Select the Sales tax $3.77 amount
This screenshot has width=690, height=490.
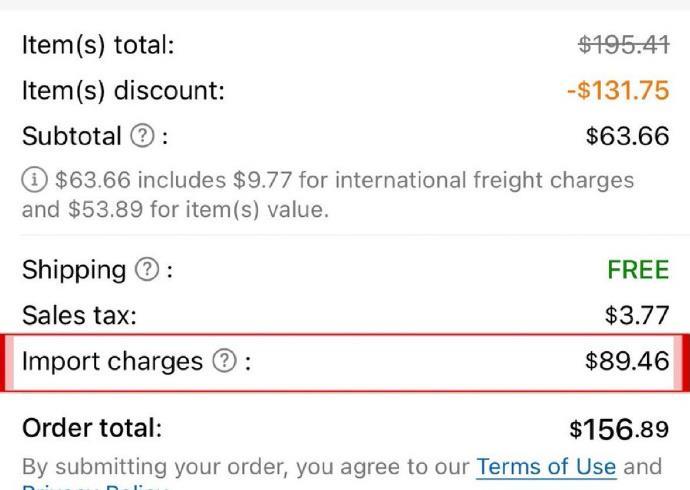pos(637,315)
